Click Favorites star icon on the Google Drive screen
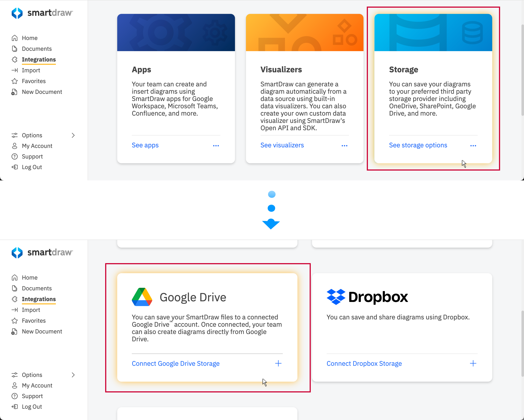 click(15, 321)
